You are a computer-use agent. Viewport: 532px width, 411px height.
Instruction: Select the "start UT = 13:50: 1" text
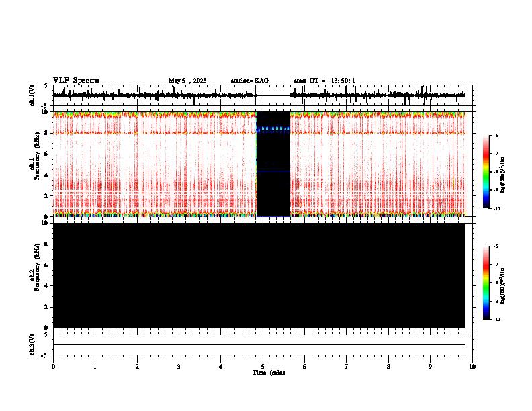pos(324,81)
